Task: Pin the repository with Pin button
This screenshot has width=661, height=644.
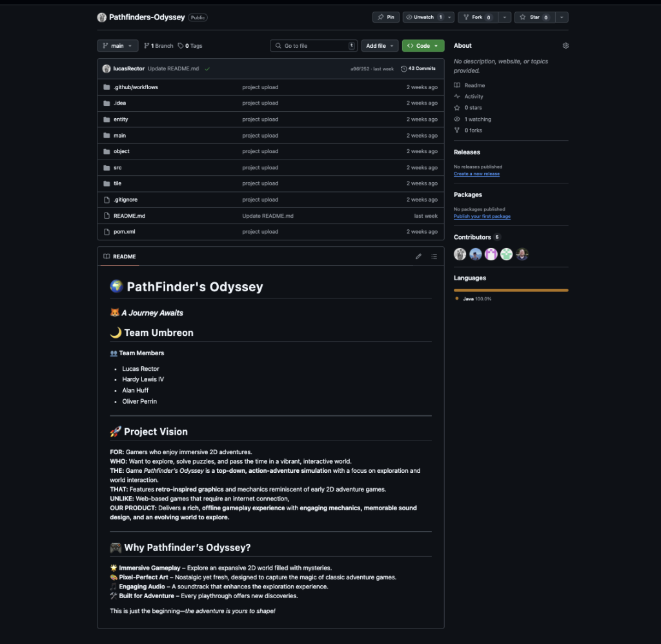Action: pos(386,17)
